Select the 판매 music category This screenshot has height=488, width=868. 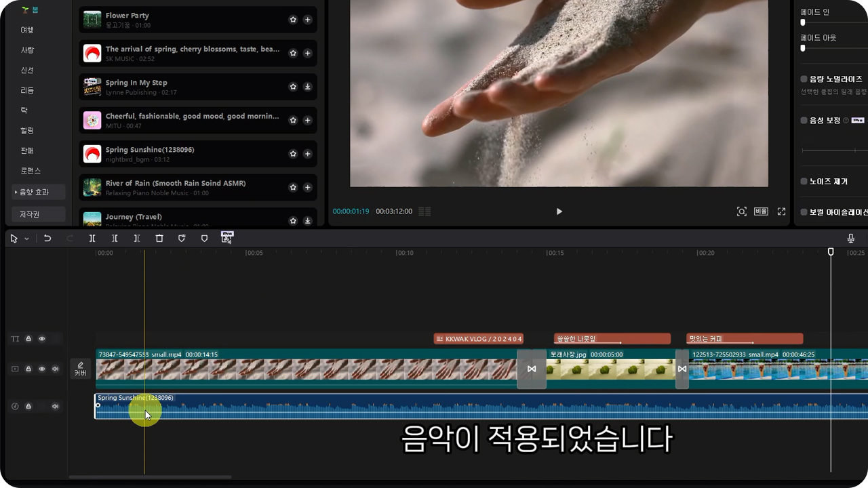[x=27, y=150]
